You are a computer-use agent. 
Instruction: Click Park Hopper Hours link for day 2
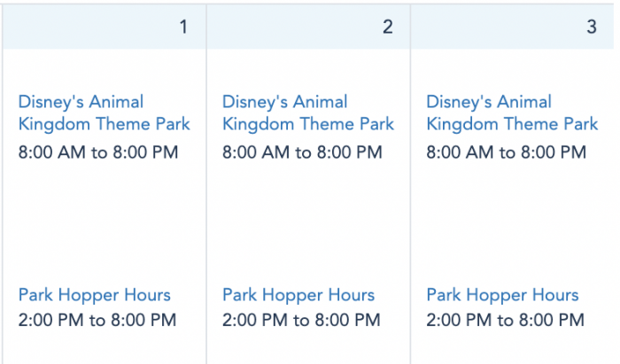[298, 295]
